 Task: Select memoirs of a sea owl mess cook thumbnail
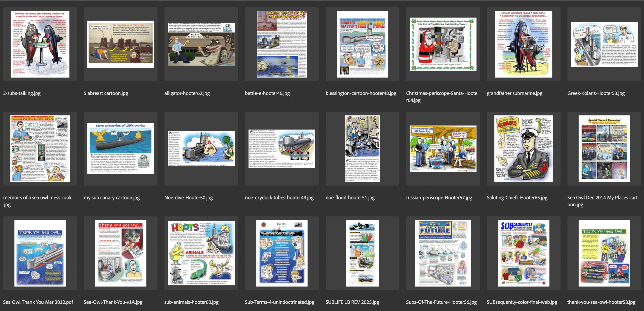click(40, 149)
